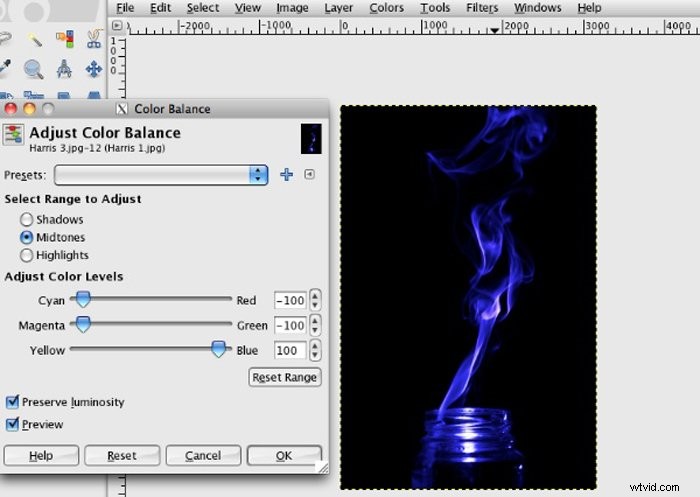Viewport: 700px width, 497px height.
Task: Select the Move tool
Action: (x=93, y=69)
